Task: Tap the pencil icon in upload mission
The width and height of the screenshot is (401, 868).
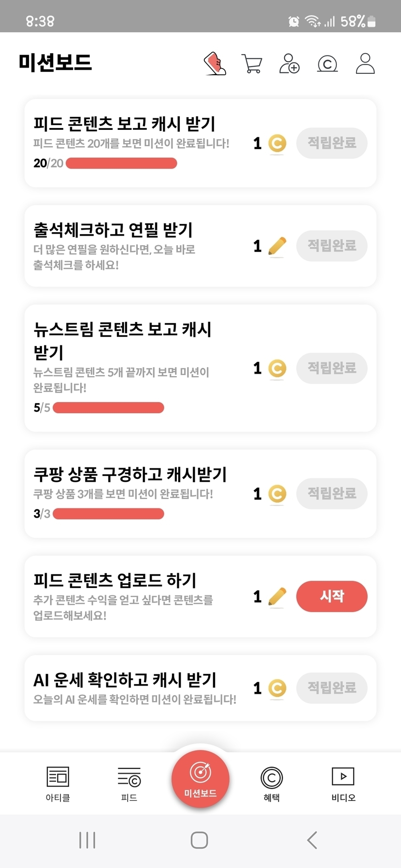Action: (277, 597)
